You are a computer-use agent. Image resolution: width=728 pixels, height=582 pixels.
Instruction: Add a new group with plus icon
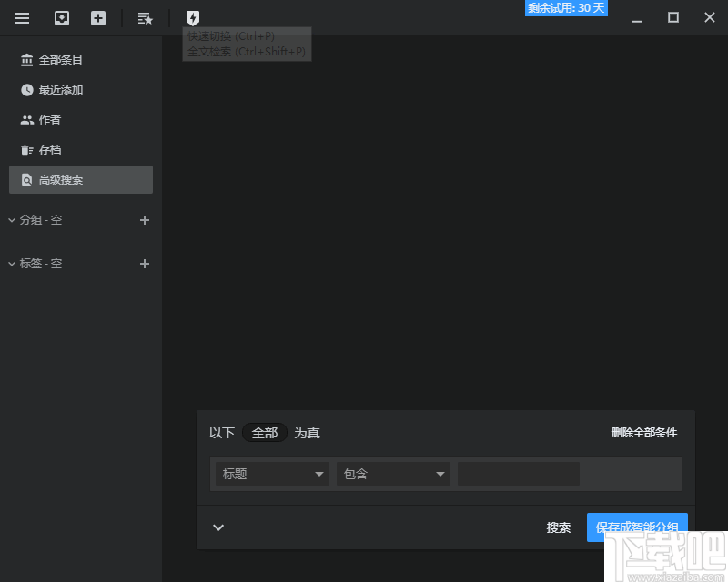pyautogui.click(x=145, y=220)
